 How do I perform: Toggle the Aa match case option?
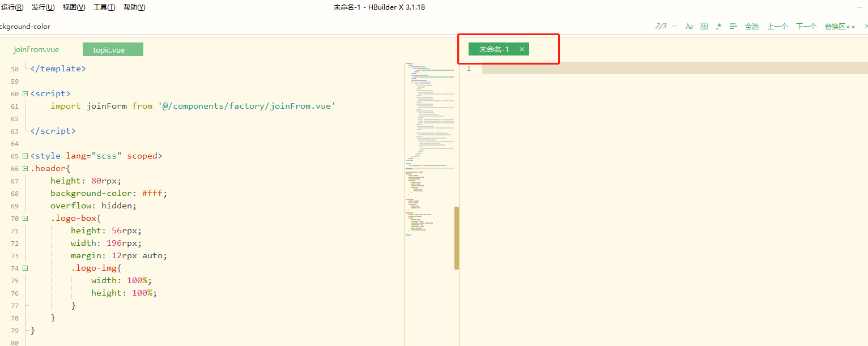689,26
